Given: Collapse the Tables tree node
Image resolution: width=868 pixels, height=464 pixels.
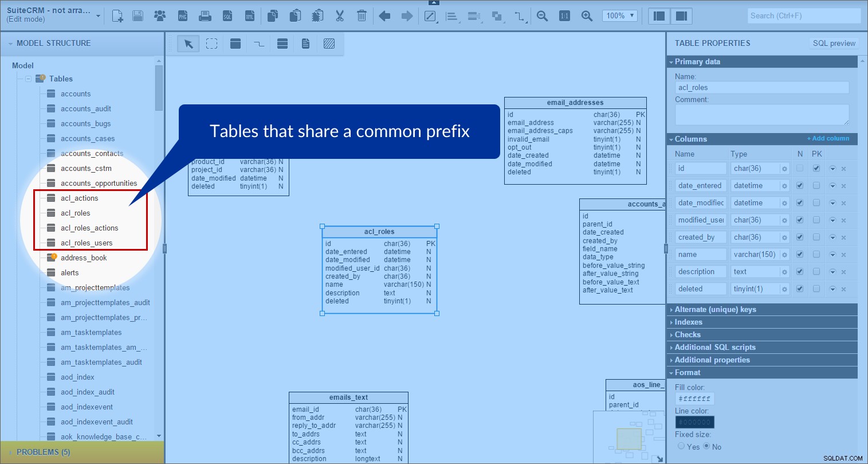Looking at the screenshot, I should pyautogui.click(x=28, y=79).
